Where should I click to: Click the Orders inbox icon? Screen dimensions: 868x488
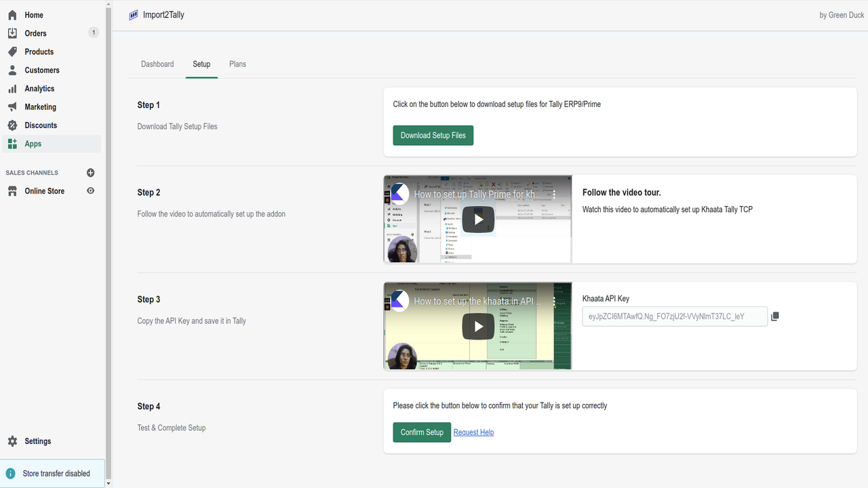(x=12, y=33)
